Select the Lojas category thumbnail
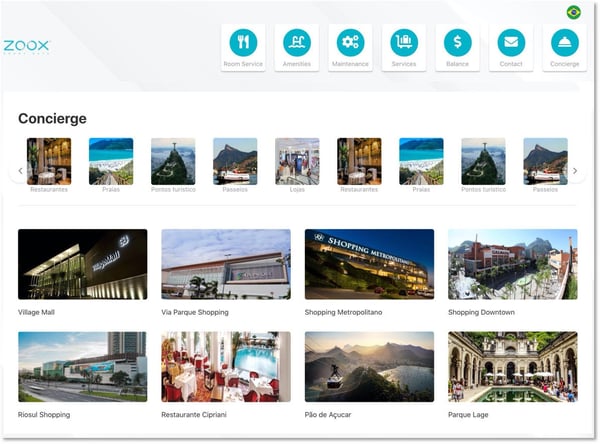The width and height of the screenshot is (600, 444). pyautogui.click(x=297, y=161)
